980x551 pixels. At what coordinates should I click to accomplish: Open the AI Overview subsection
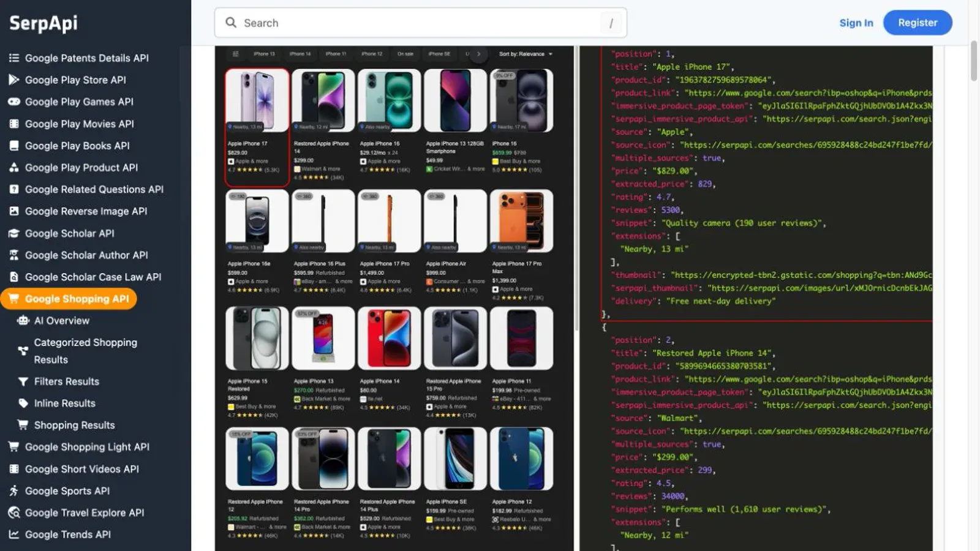62,321
